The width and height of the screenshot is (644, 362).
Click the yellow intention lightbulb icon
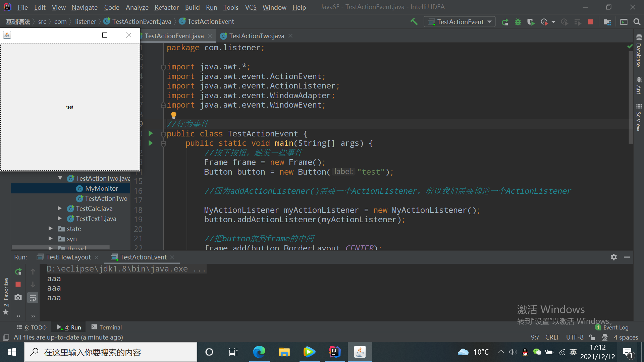click(173, 115)
